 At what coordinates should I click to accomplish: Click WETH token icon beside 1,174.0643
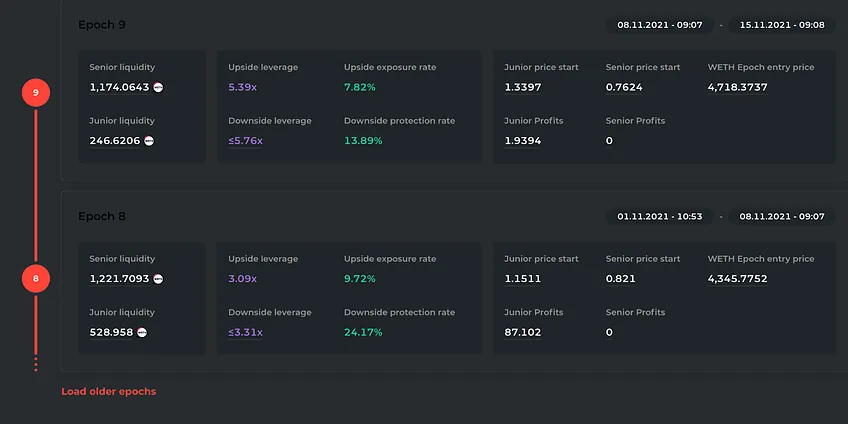tap(158, 87)
